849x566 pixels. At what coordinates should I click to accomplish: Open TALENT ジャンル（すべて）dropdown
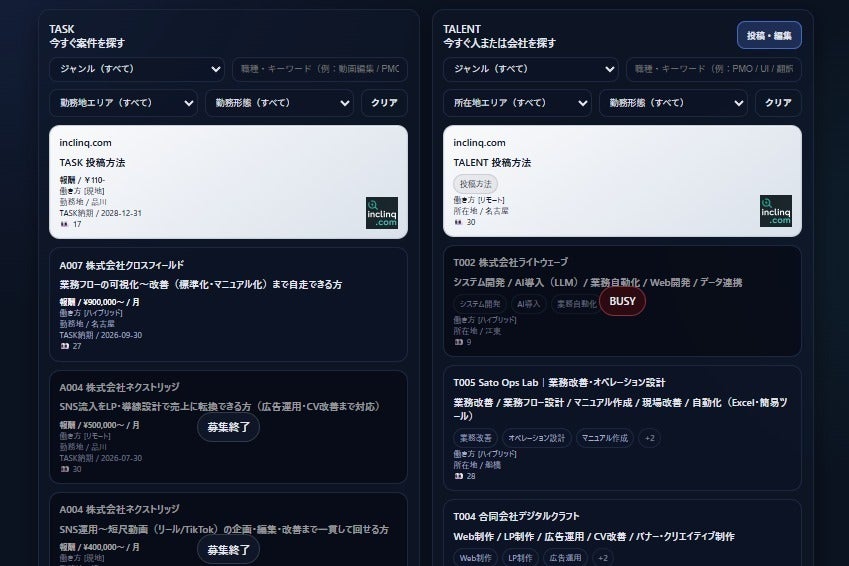(x=531, y=69)
